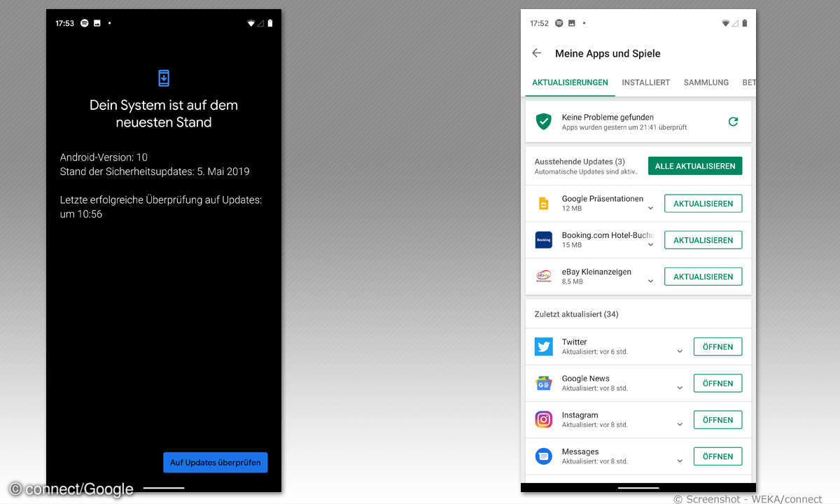
Task: Tap the battery icon on the Play Store phone
Action: point(745,23)
